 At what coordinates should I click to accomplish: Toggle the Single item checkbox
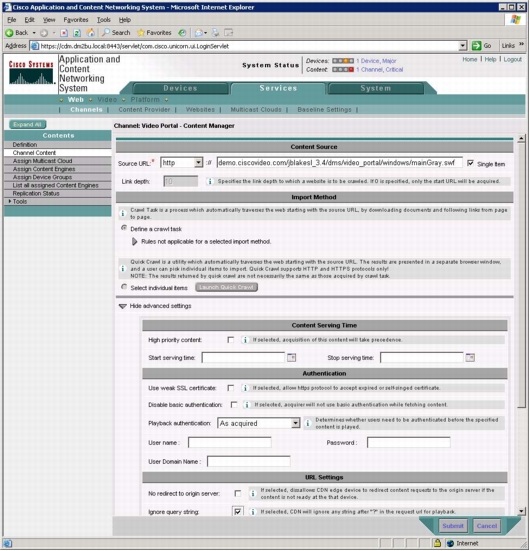[x=470, y=163]
